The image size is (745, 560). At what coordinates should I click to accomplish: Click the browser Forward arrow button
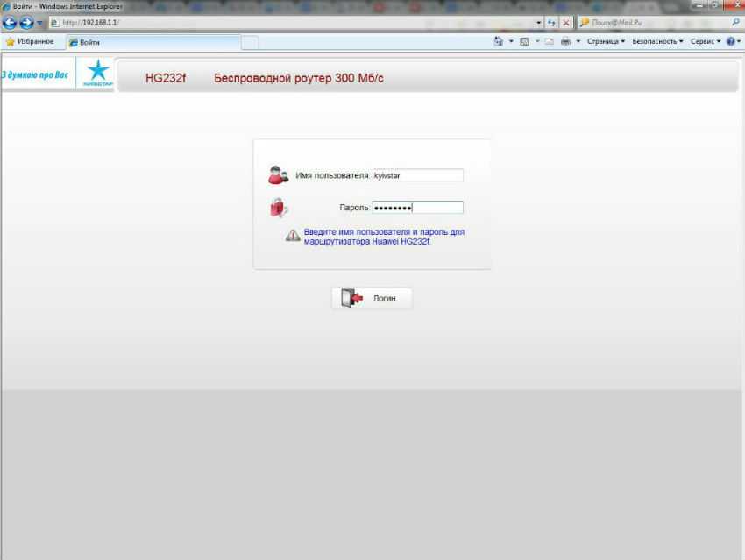click(28, 22)
